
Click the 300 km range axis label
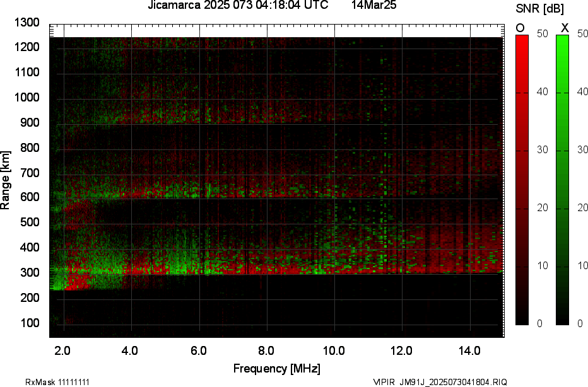(x=30, y=272)
